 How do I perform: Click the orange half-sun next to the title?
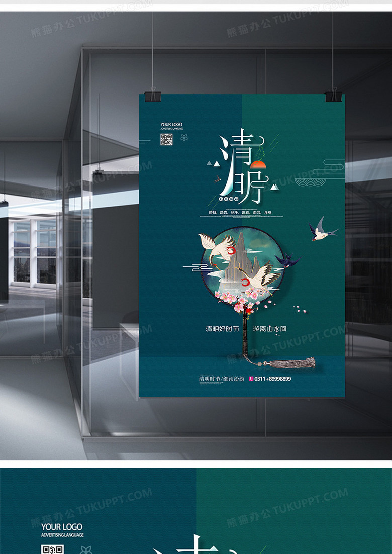(x=258, y=164)
